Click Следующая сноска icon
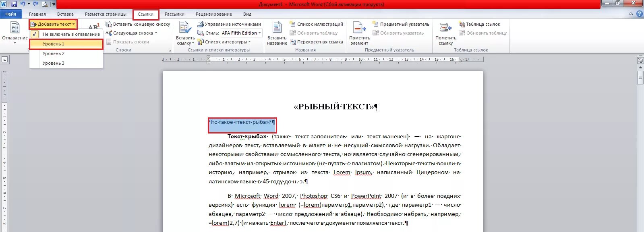Viewport: 644px width, 232px height. [109, 33]
